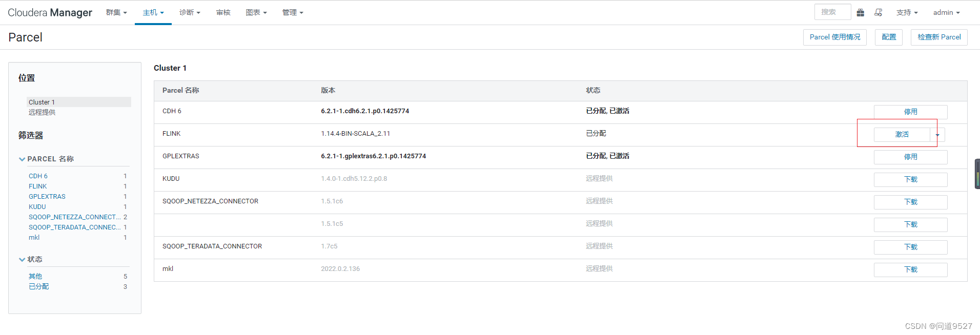
Task: Open the 诊断 dropdown menu
Action: coord(190,12)
